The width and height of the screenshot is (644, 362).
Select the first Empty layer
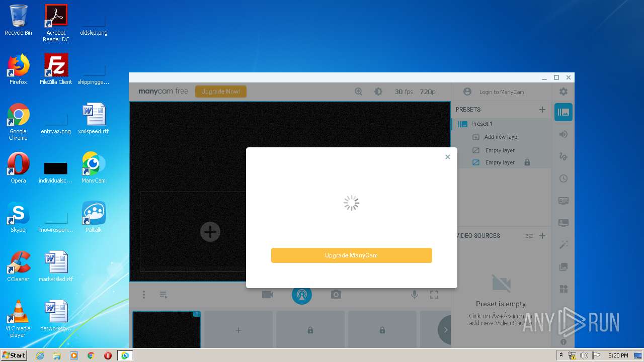[500, 150]
